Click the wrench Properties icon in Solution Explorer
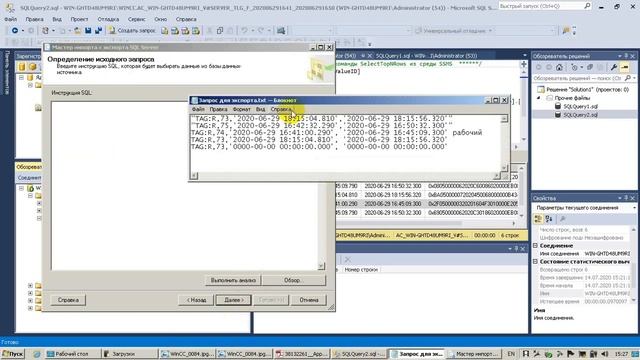 pyautogui.click(x=613, y=67)
